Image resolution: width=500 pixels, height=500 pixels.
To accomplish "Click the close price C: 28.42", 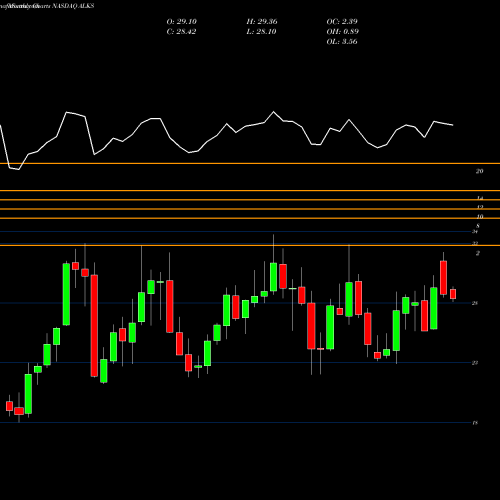I will click(181, 32).
